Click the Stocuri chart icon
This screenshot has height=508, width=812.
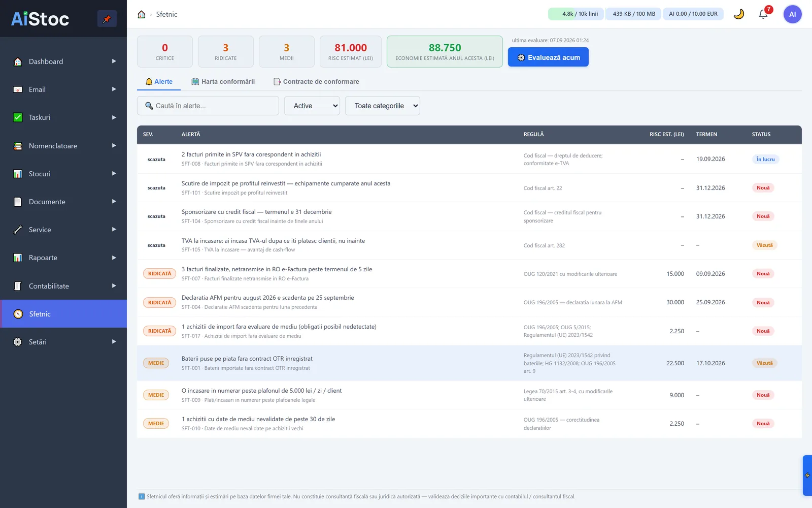coord(18,174)
